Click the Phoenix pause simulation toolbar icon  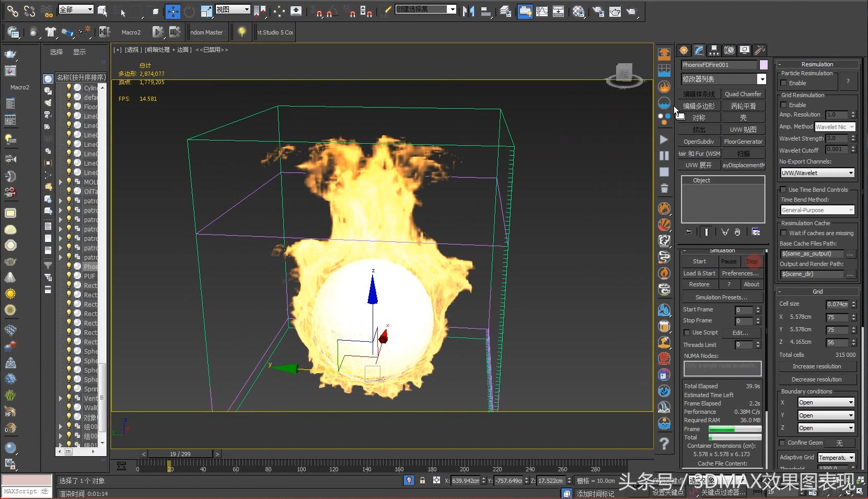(664, 156)
